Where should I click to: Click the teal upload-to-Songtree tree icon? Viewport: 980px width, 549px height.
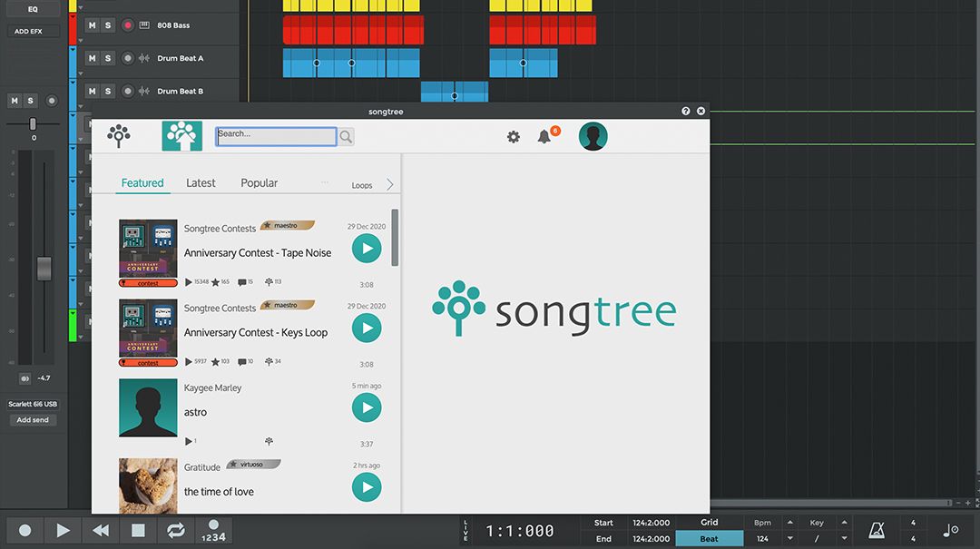[181, 136]
